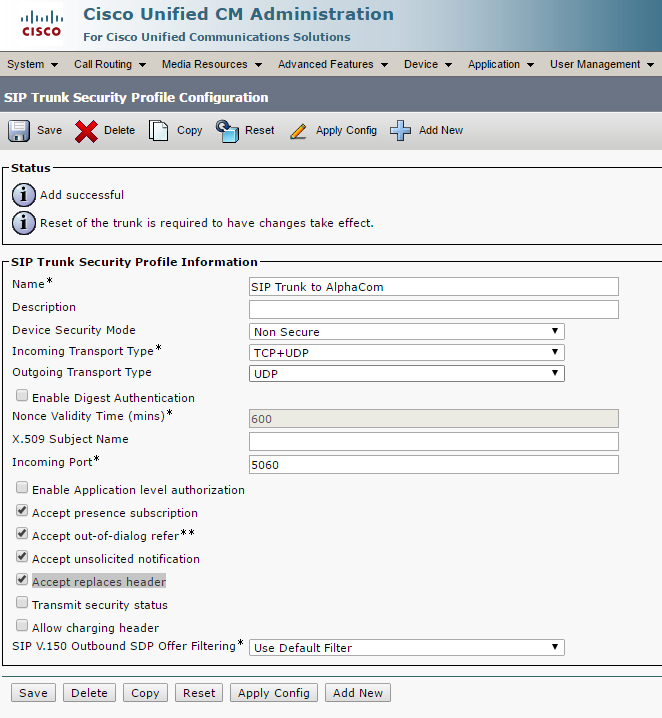Click the Save floppy disk icon

click(x=19, y=131)
